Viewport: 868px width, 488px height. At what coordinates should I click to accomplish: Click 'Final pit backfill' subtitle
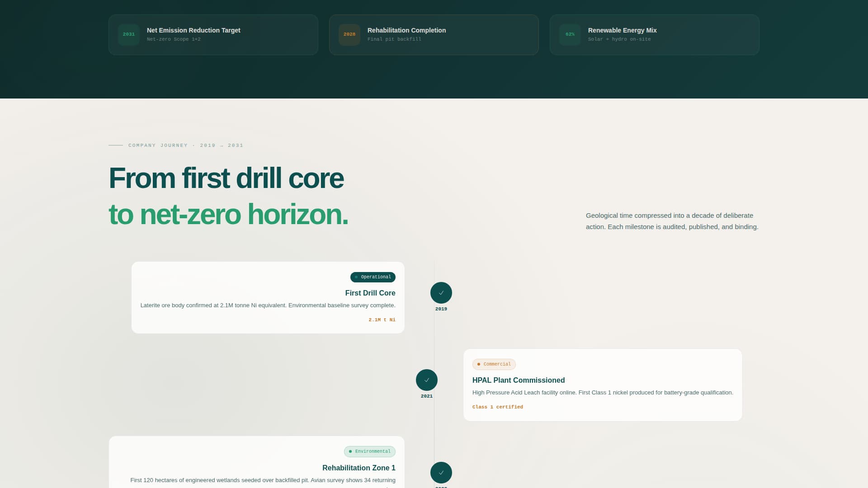394,39
